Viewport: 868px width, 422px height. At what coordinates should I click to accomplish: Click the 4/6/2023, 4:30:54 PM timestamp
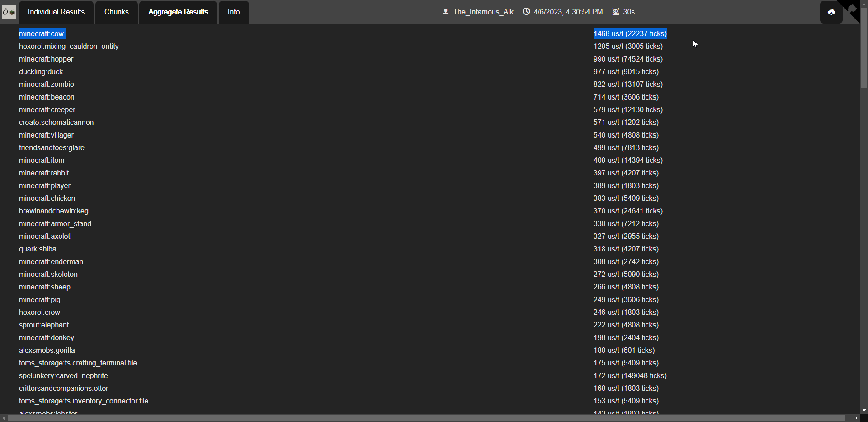point(568,12)
